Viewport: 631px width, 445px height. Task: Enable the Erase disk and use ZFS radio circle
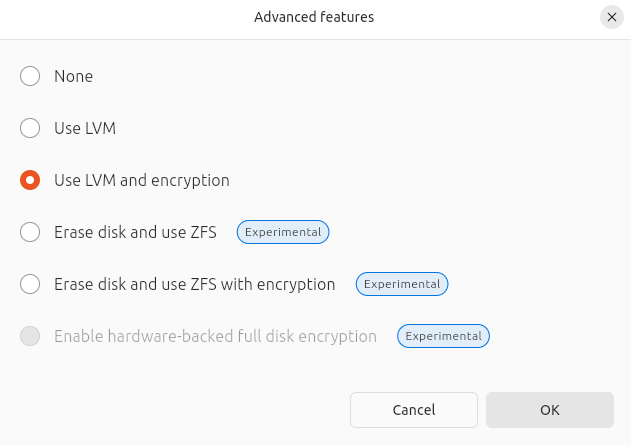point(30,232)
